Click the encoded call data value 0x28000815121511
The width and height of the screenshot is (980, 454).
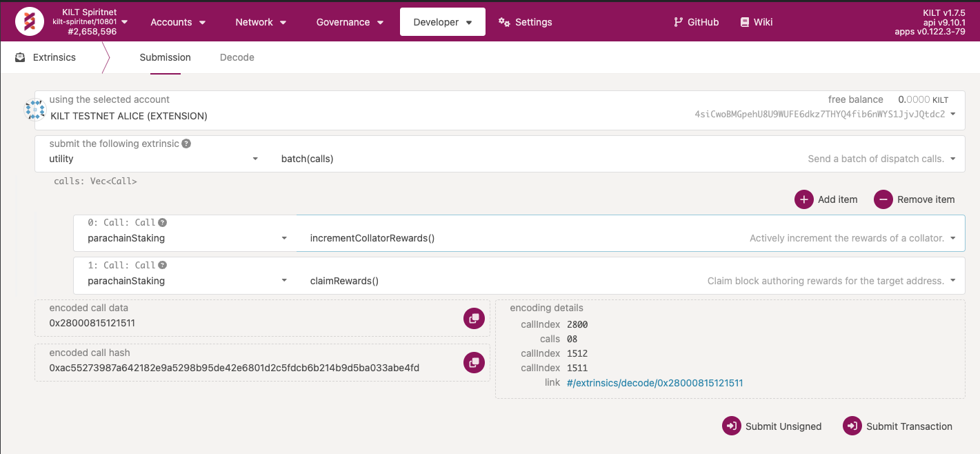(92, 323)
